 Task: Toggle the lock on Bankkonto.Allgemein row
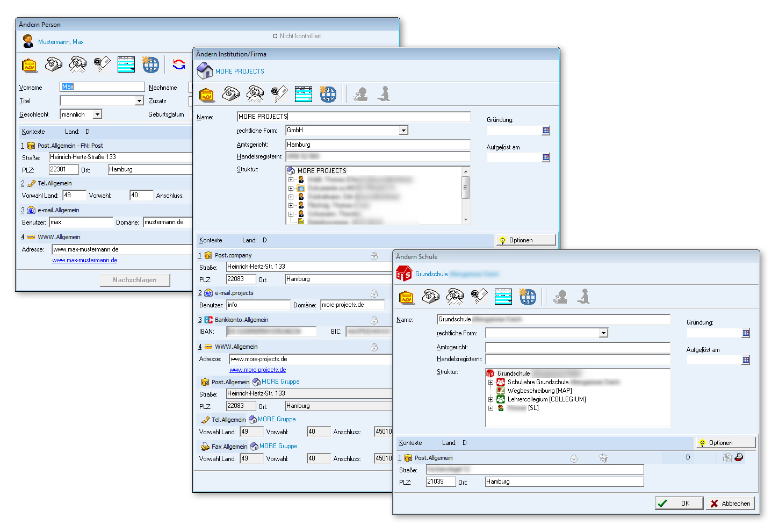point(374,321)
